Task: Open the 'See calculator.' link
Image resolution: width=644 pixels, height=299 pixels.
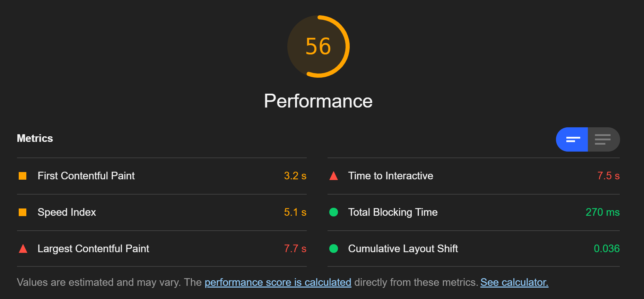Action: [514, 282]
